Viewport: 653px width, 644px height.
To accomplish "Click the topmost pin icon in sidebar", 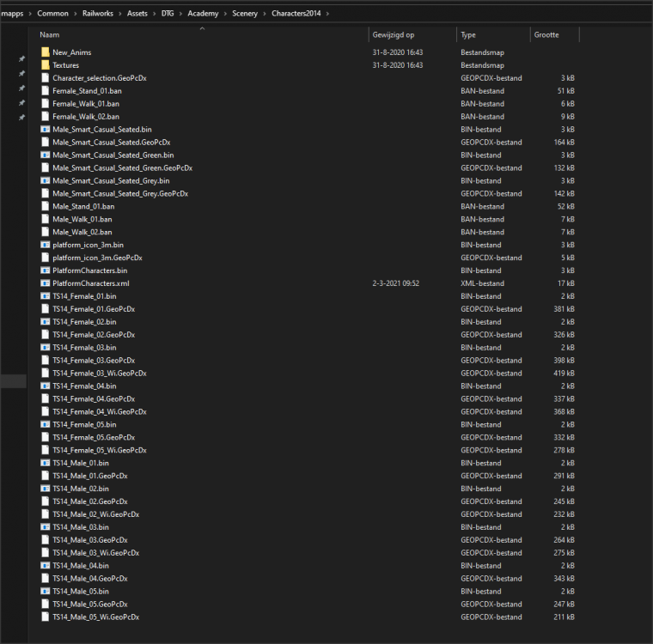I will tap(21, 59).
